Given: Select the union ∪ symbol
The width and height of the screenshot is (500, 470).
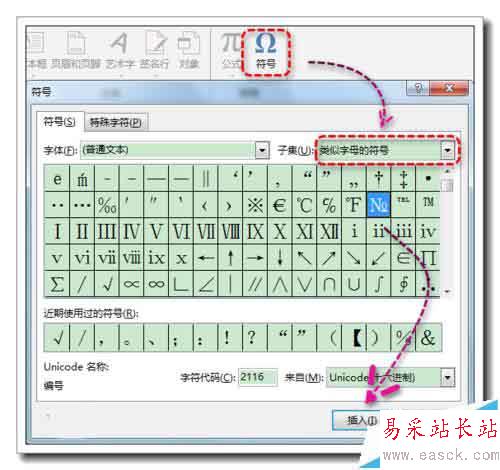Looking at the screenshot, I should pos(354,284).
